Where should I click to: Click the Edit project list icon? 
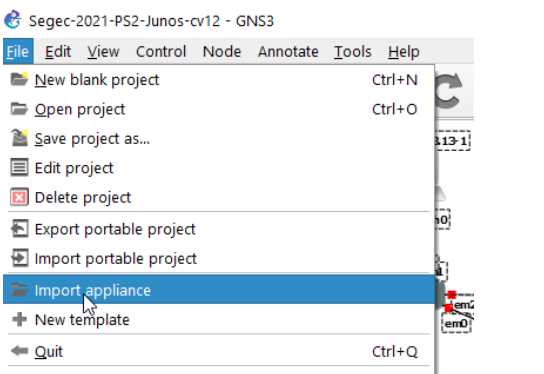pyautogui.click(x=19, y=168)
